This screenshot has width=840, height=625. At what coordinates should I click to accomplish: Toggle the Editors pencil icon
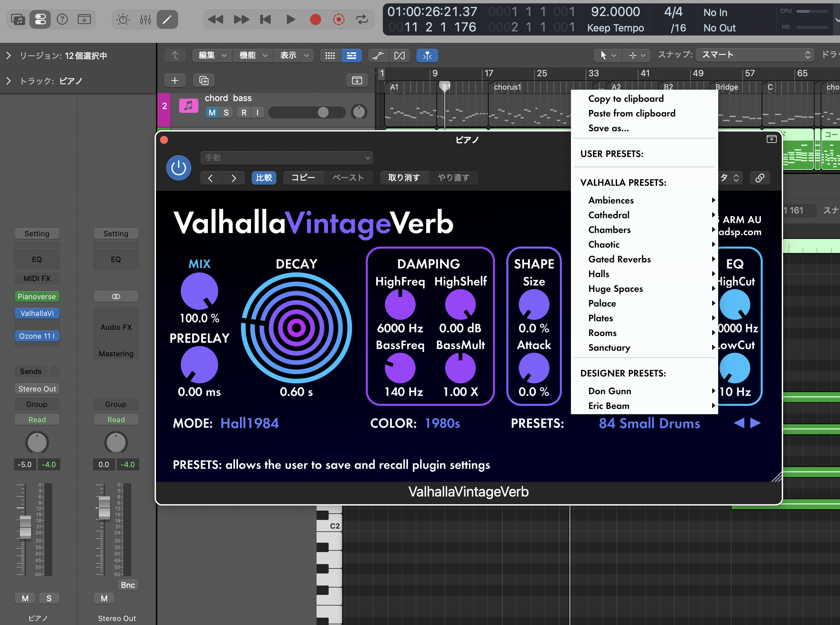167,19
